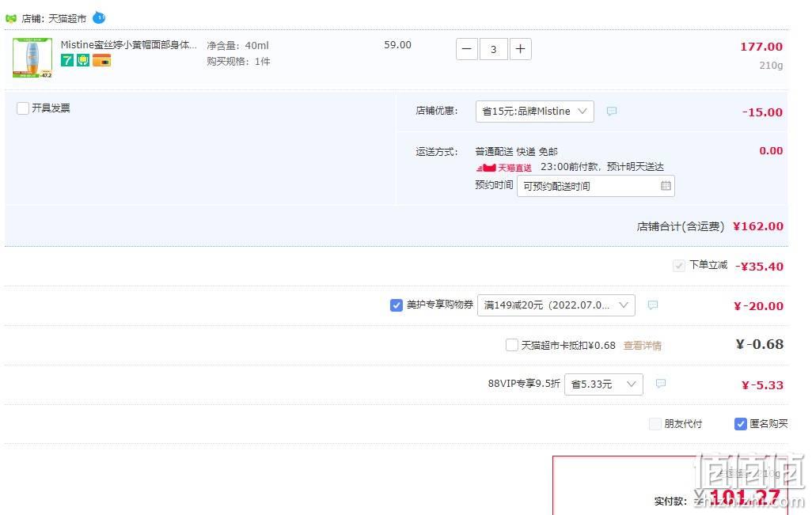Open the blue Wangwang chat icon
This screenshot has height=515, width=812.
pyautogui.click(x=99, y=18)
